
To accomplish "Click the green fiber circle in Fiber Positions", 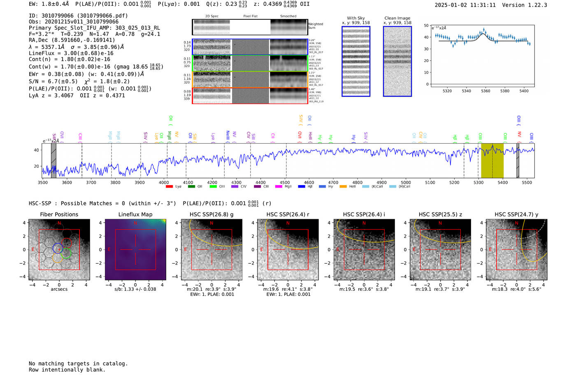I will (66, 253).
